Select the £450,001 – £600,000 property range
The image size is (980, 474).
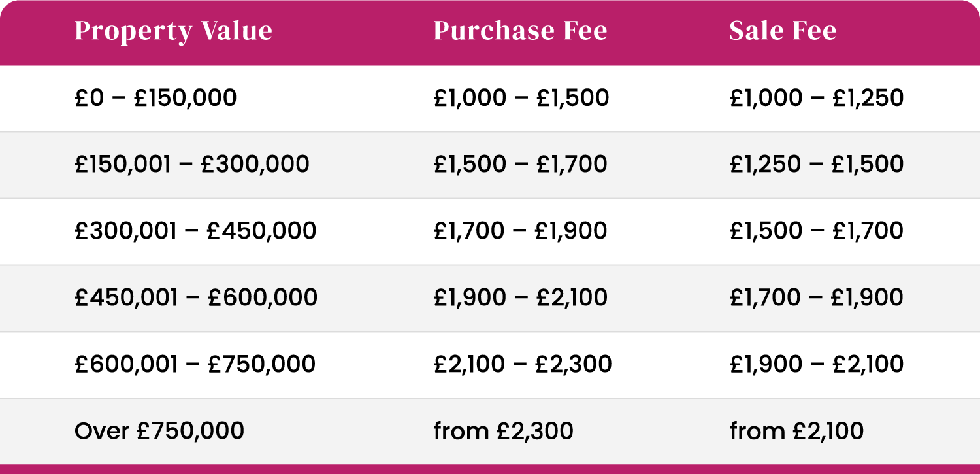(196, 297)
